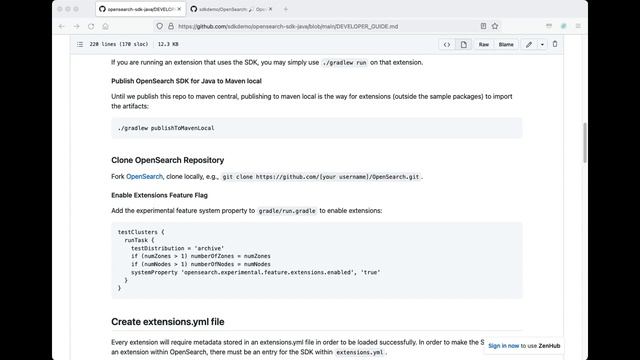This screenshot has height=360, width=640.
Task: Click the ./gradlew publishToMavenLocal code block
Action: (x=317, y=128)
